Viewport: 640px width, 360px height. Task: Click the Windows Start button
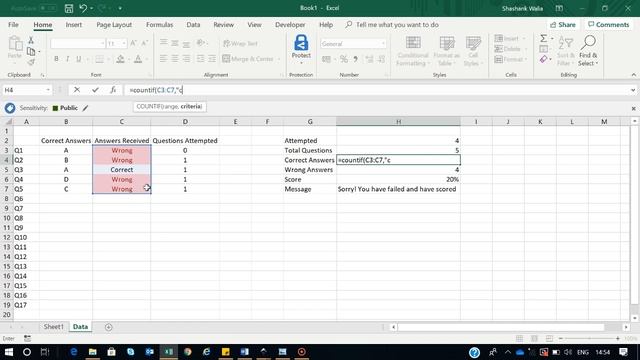click(9, 352)
